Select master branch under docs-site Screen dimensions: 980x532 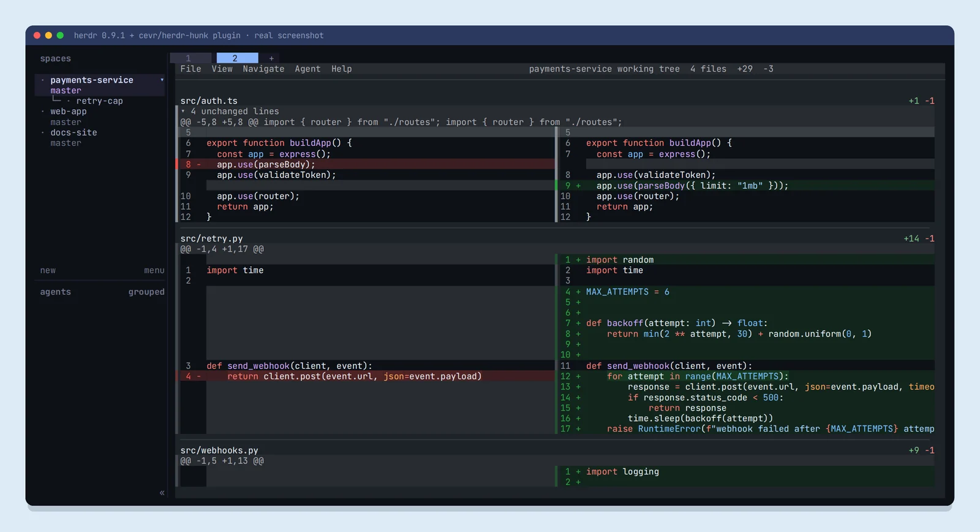pyautogui.click(x=66, y=143)
